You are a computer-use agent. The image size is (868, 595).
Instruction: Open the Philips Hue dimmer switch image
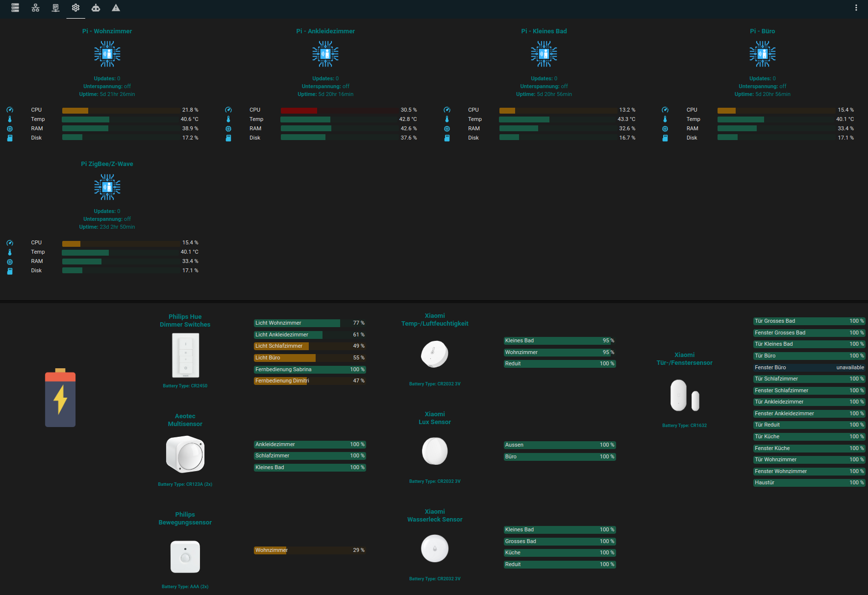(x=185, y=355)
